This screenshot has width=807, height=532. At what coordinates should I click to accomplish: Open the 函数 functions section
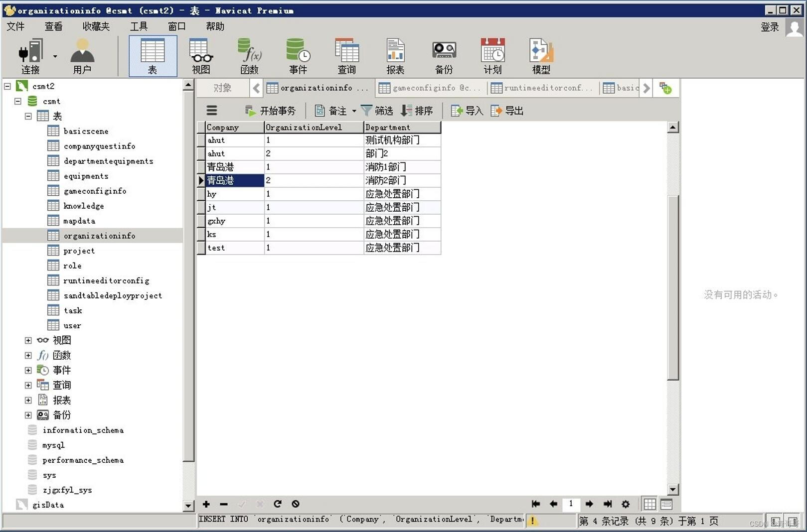click(249, 56)
